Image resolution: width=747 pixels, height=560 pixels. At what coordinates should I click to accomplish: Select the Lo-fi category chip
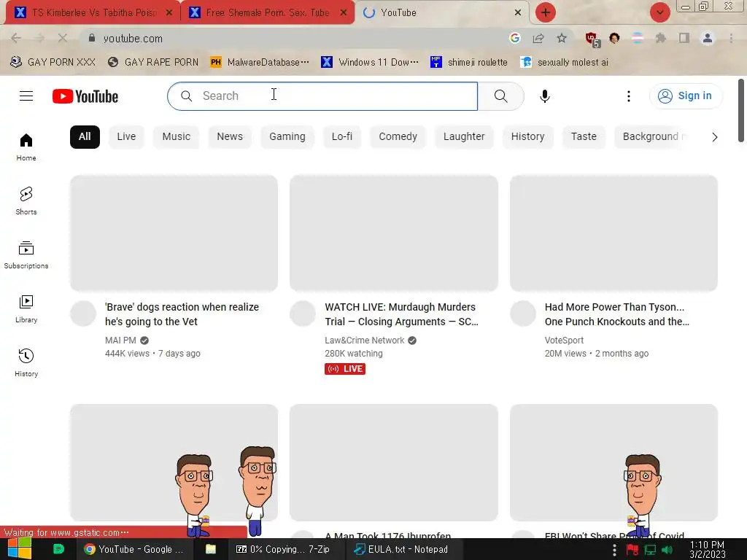342,136
